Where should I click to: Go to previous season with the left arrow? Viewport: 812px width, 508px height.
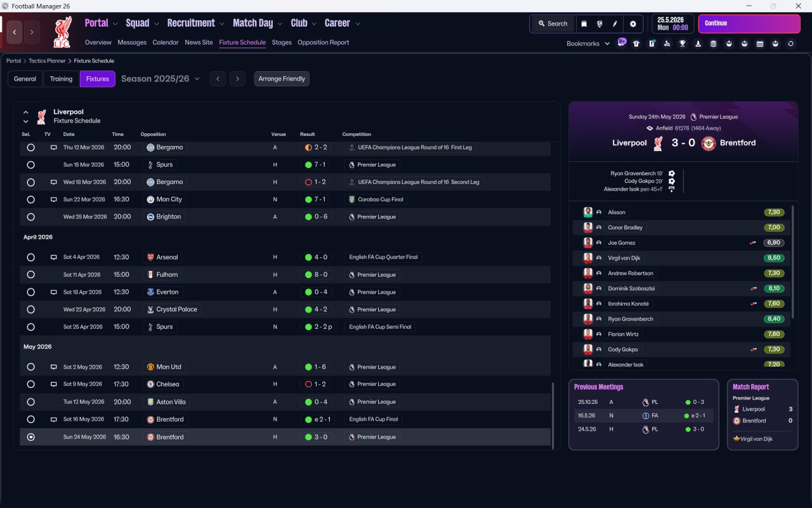click(x=218, y=79)
